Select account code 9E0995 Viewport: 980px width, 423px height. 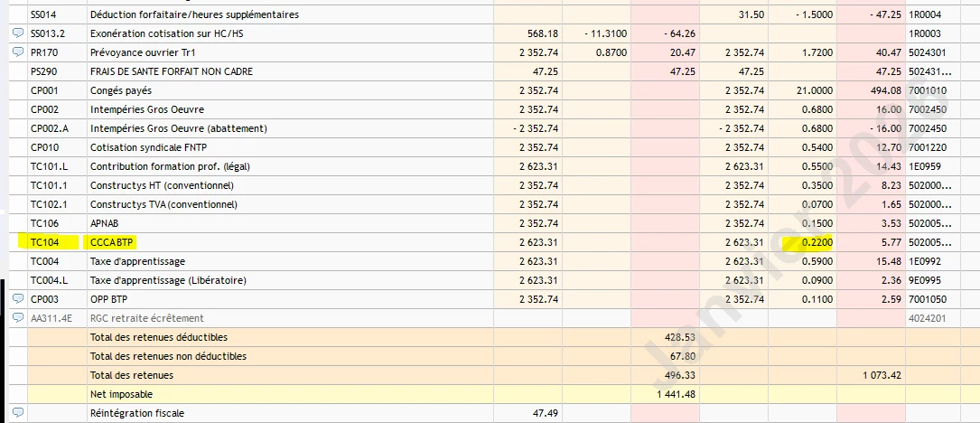tap(924, 280)
